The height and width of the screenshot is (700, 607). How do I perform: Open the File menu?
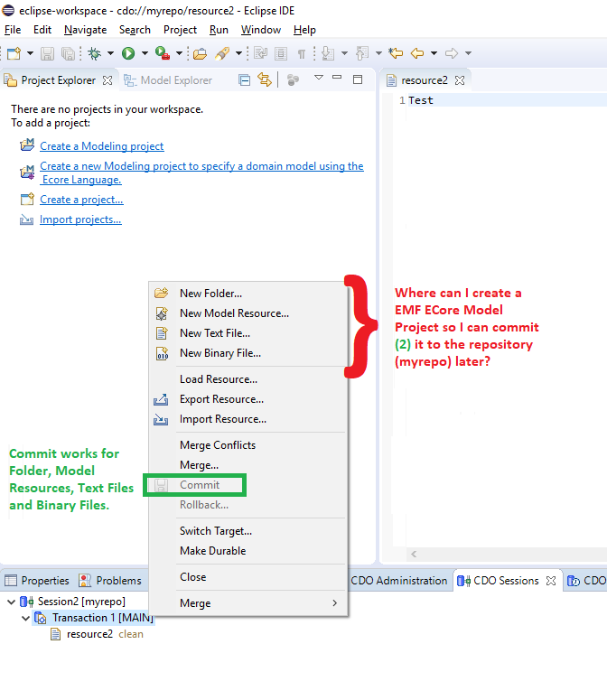point(13,30)
